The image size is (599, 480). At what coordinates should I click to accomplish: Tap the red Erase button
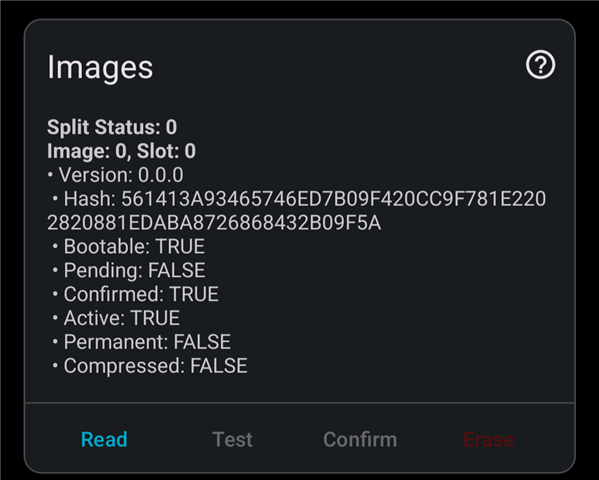point(488,439)
